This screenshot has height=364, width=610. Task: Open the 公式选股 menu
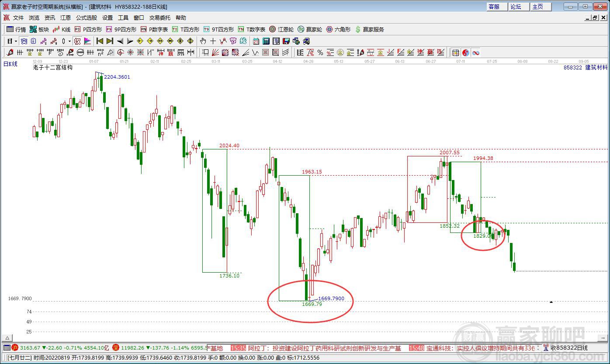[x=87, y=18]
